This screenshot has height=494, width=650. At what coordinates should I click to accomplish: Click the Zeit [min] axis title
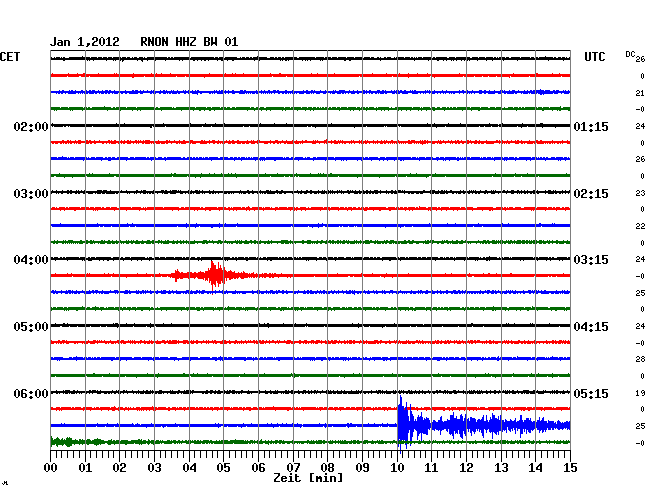tap(308, 478)
